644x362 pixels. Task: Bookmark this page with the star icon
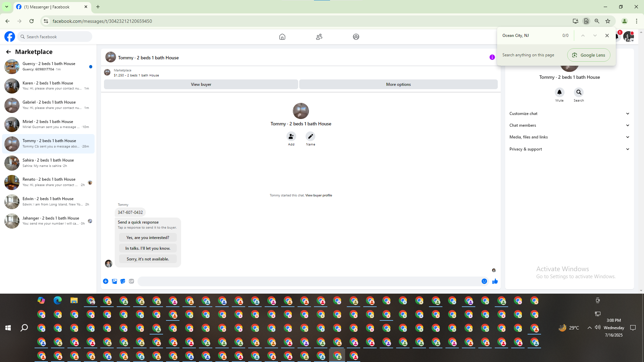pyautogui.click(x=608, y=21)
